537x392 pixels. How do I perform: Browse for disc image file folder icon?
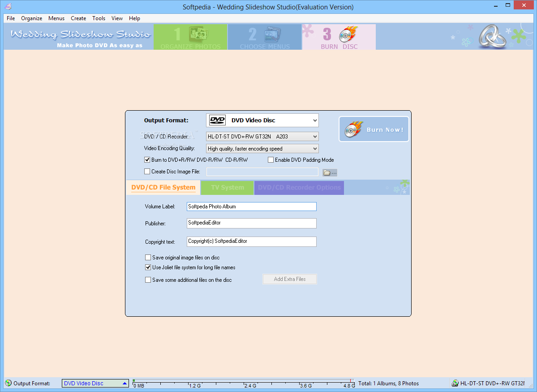coord(330,172)
